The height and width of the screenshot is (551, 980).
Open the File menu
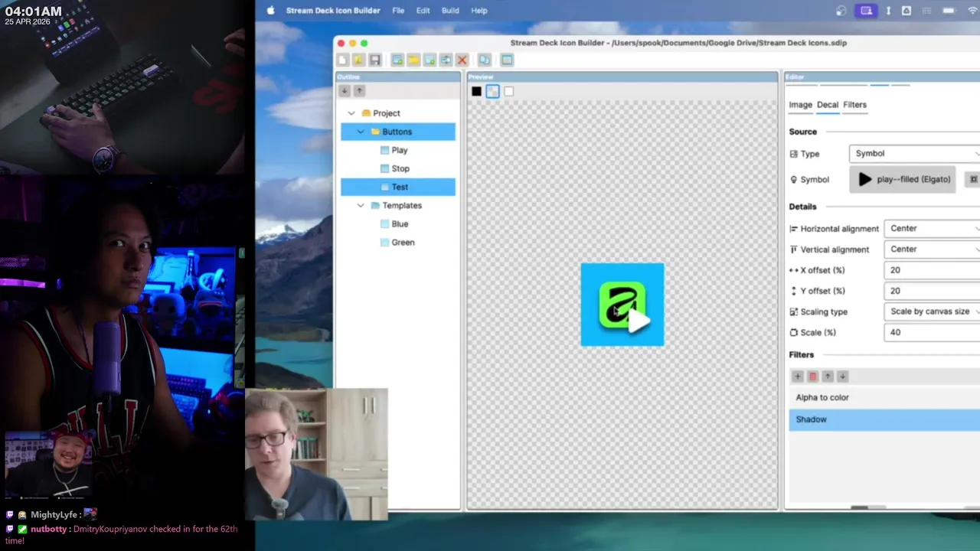click(x=398, y=11)
